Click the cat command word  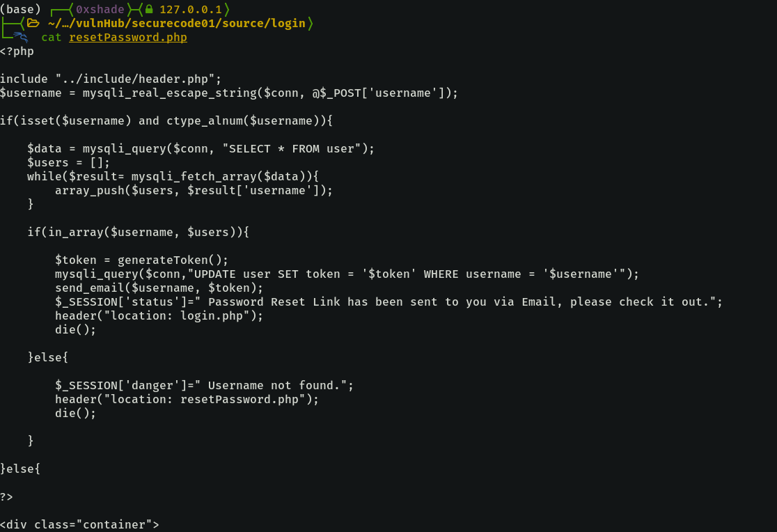coord(52,38)
